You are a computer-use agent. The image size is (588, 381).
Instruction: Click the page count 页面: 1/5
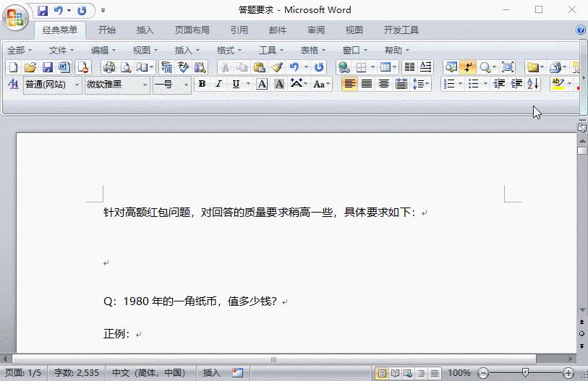point(23,373)
